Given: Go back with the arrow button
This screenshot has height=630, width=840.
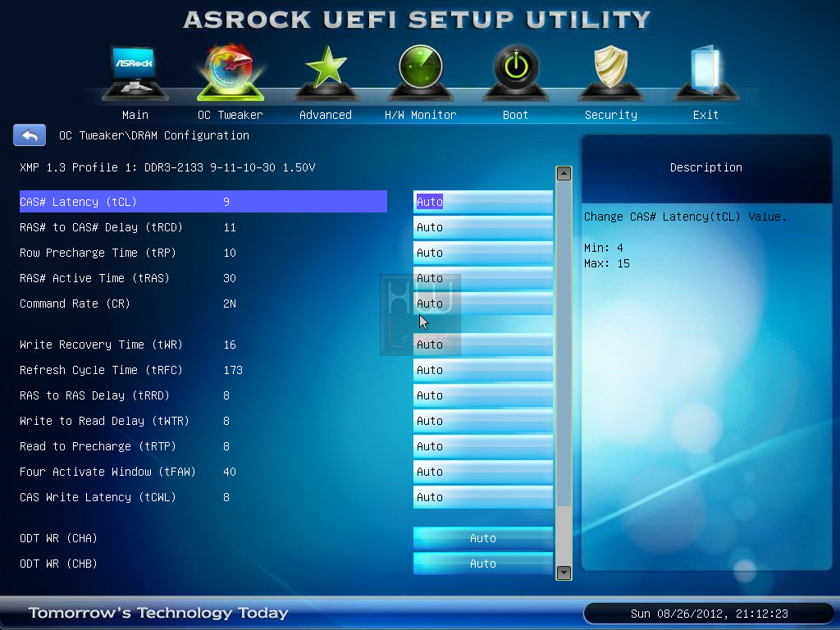Looking at the screenshot, I should (x=30, y=135).
